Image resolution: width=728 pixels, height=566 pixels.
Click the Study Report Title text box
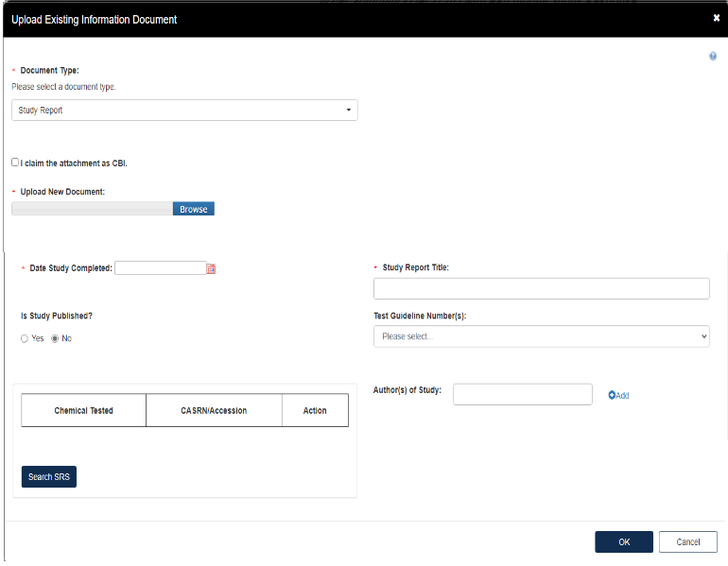pos(541,288)
